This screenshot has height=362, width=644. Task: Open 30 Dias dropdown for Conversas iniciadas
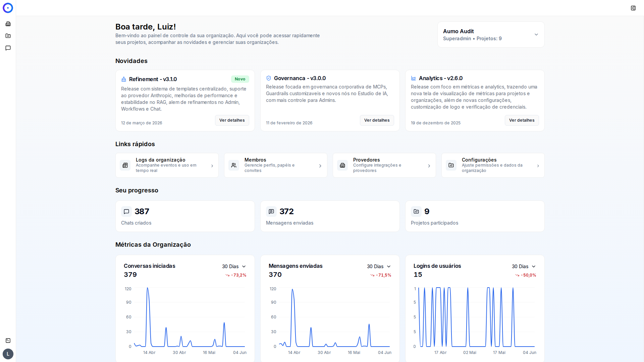click(234, 266)
